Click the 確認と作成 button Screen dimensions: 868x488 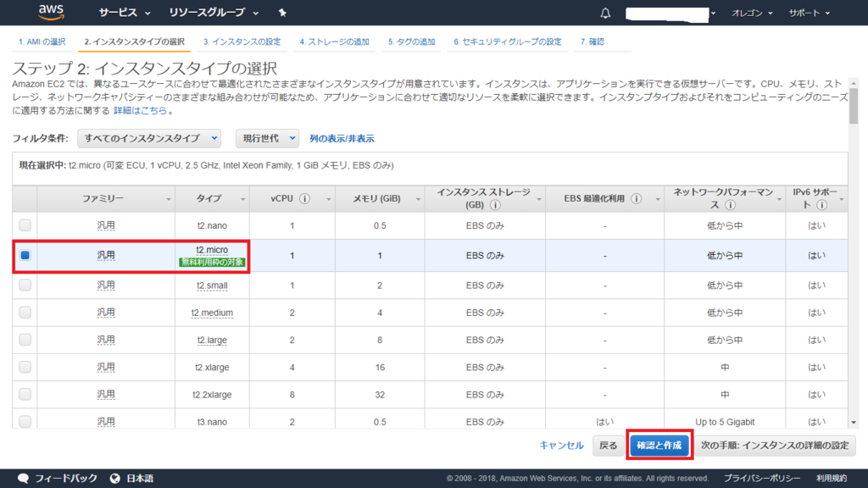[659, 446]
